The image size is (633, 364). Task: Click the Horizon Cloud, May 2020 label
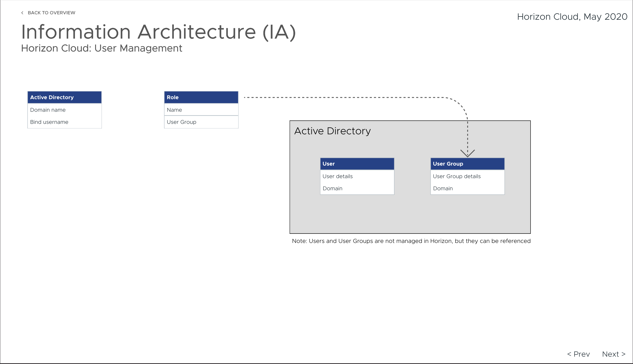(x=572, y=17)
